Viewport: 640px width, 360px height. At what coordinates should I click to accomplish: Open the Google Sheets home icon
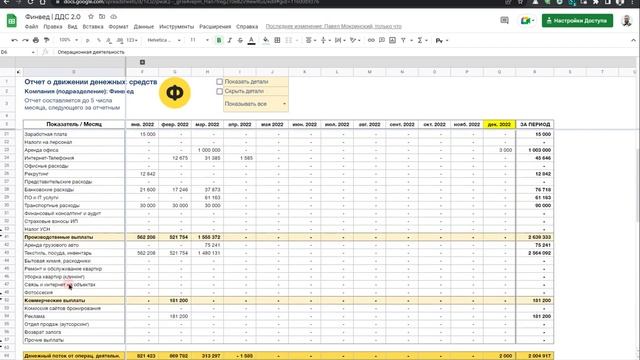tap(12, 20)
